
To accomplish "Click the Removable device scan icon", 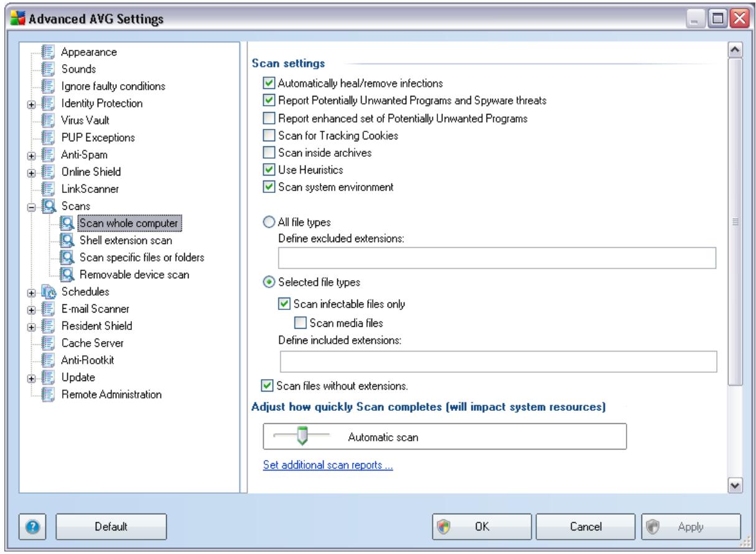I will click(x=67, y=274).
